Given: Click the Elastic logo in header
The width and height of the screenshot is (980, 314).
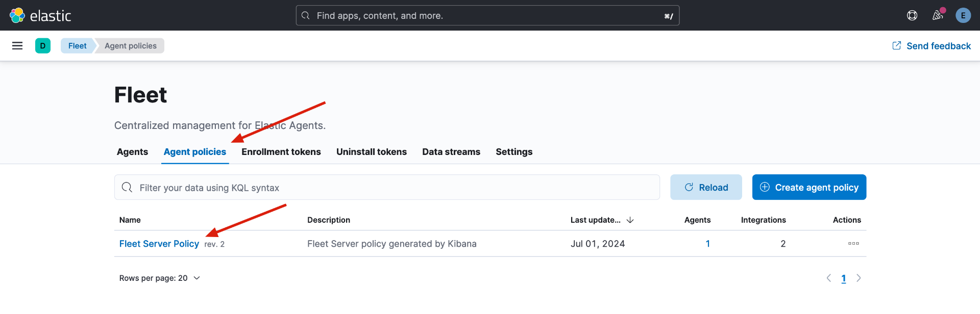Looking at the screenshot, I should point(41,15).
